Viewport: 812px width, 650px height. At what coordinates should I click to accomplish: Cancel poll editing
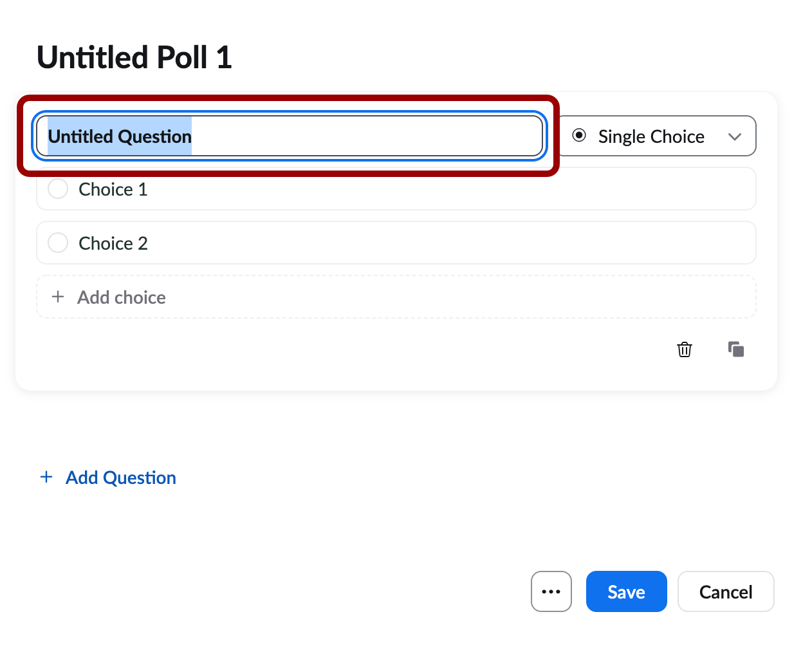pyautogui.click(x=726, y=591)
